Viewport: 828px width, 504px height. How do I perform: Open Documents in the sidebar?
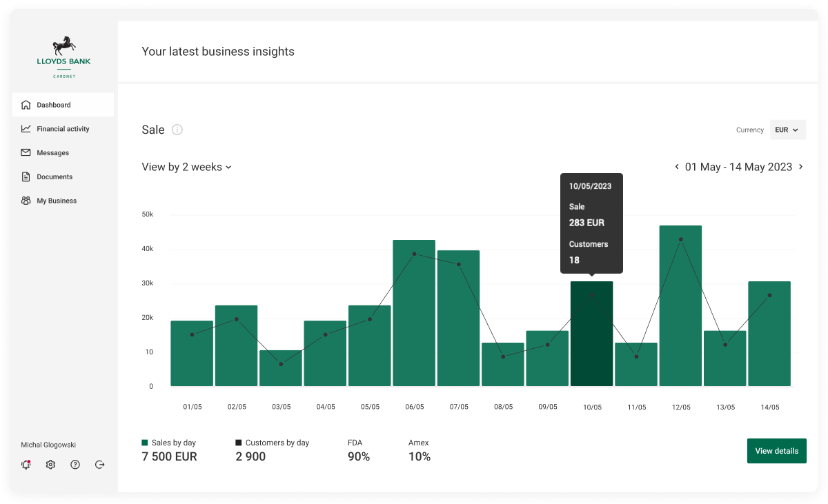pyautogui.click(x=55, y=177)
